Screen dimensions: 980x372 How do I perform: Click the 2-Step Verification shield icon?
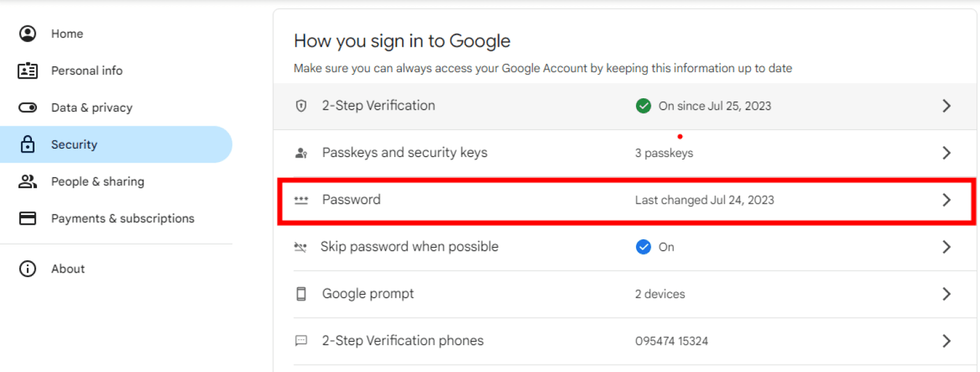point(301,105)
